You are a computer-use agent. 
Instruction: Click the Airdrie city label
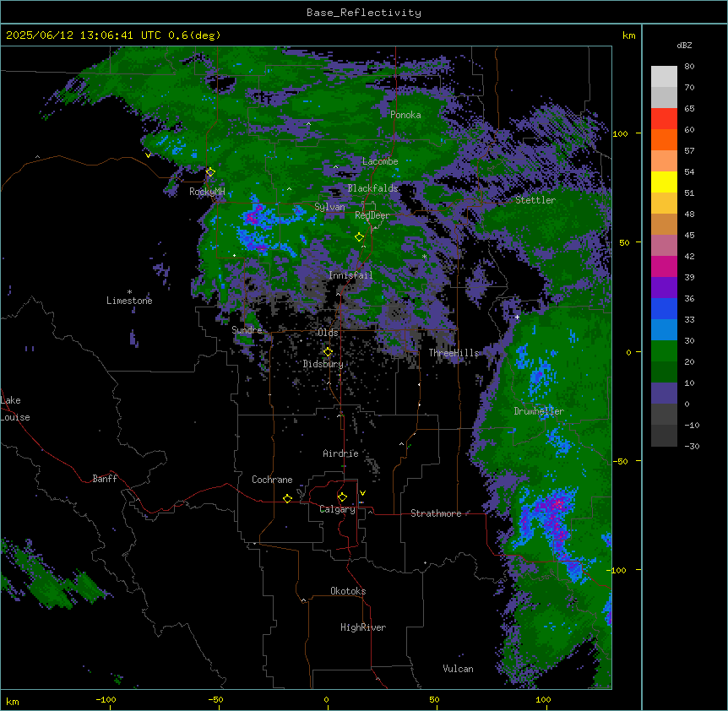pyautogui.click(x=340, y=453)
